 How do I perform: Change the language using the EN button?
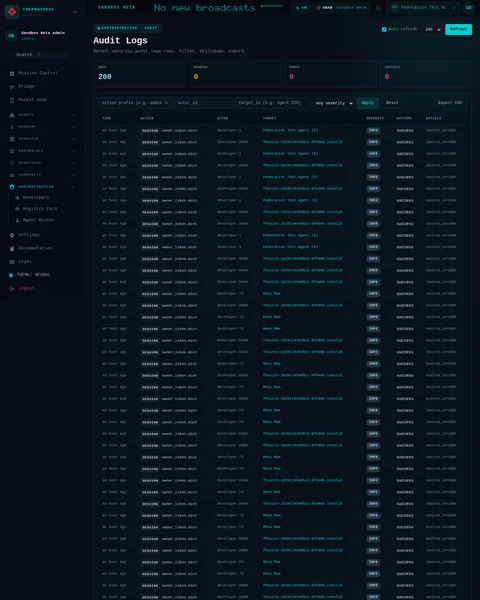pos(302,8)
